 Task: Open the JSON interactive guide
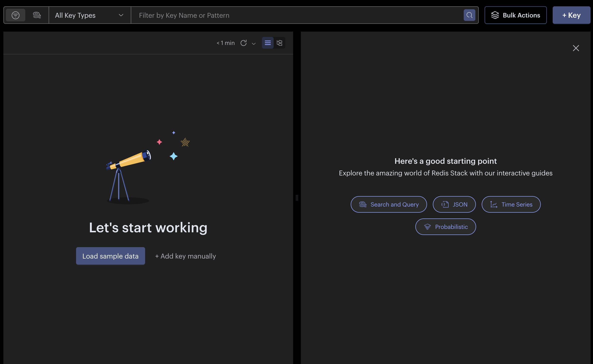point(454,204)
